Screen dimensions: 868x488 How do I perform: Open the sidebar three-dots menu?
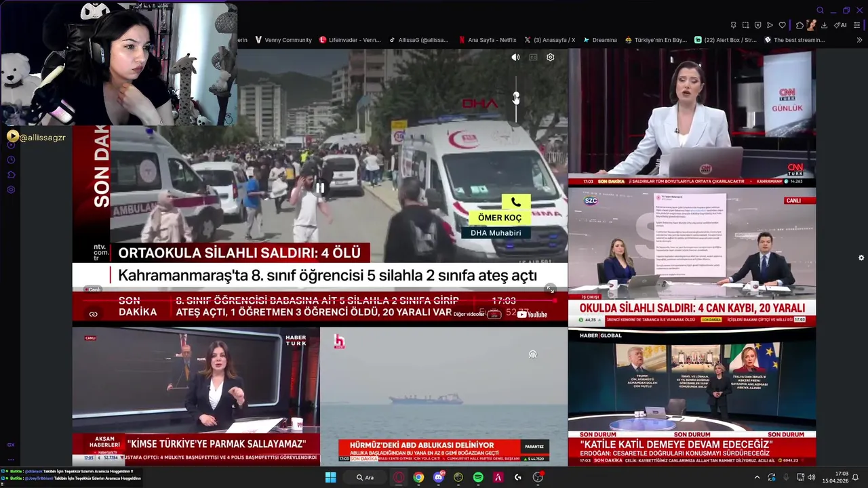(11, 459)
